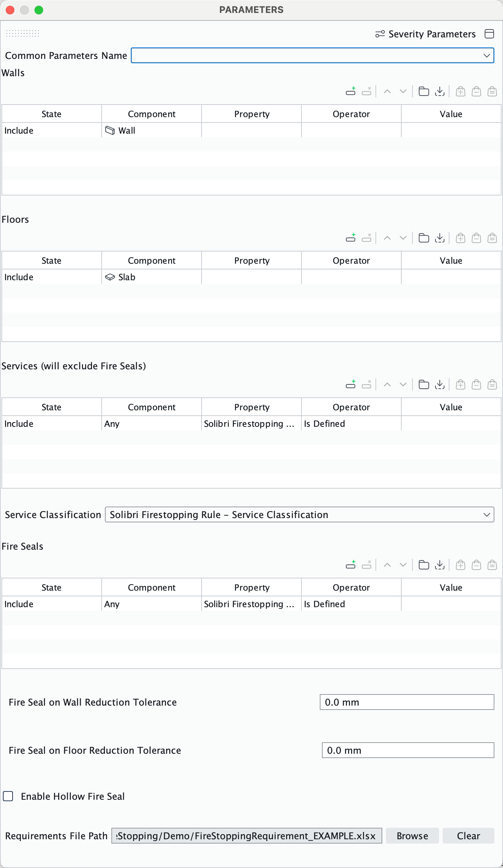Move the Floors filter row up

coord(387,238)
